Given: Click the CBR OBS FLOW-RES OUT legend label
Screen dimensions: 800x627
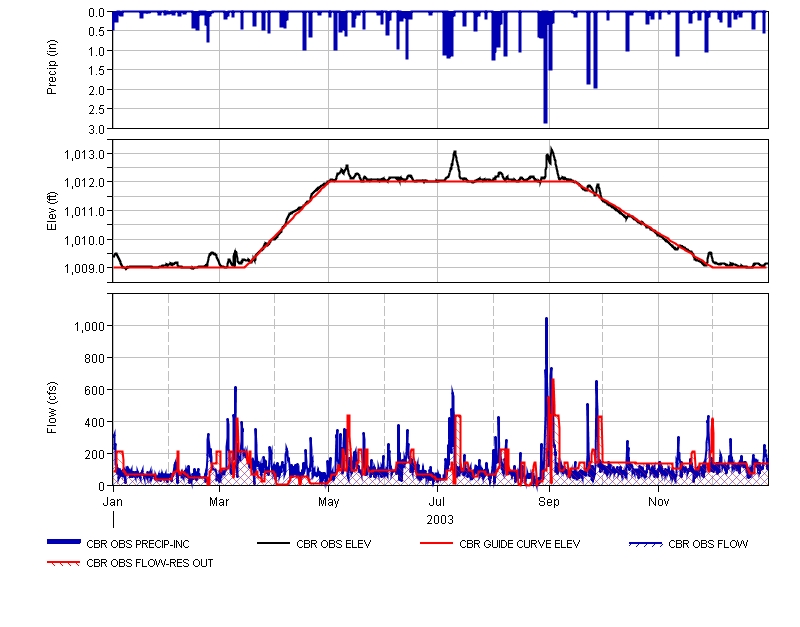Looking at the screenshot, I should point(149,563).
